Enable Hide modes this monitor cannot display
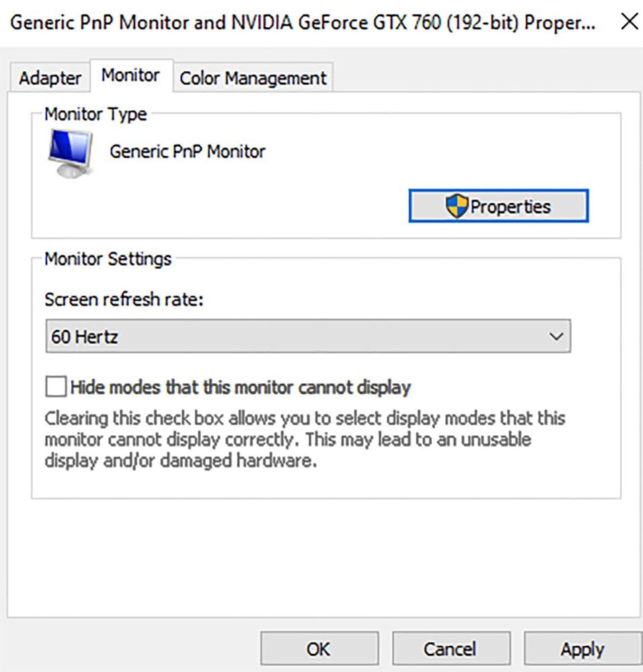The width and height of the screenshot is (643, 672). coord(57,387)
